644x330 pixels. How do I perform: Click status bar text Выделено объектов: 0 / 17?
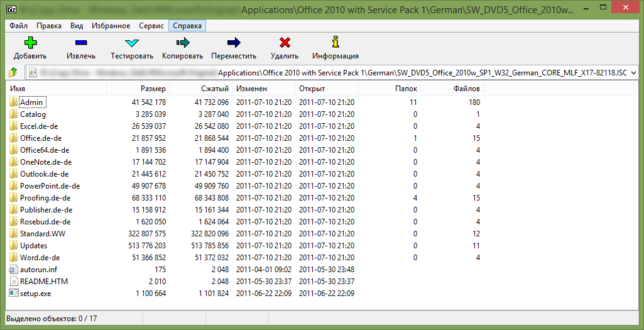[52, 318]
